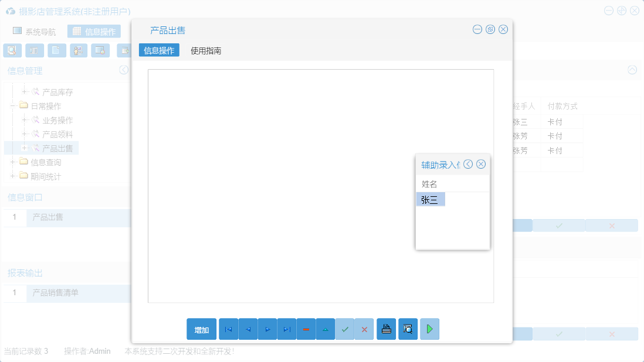Click the partly hidden add-window toolbar icon

[x=124, y=50]
